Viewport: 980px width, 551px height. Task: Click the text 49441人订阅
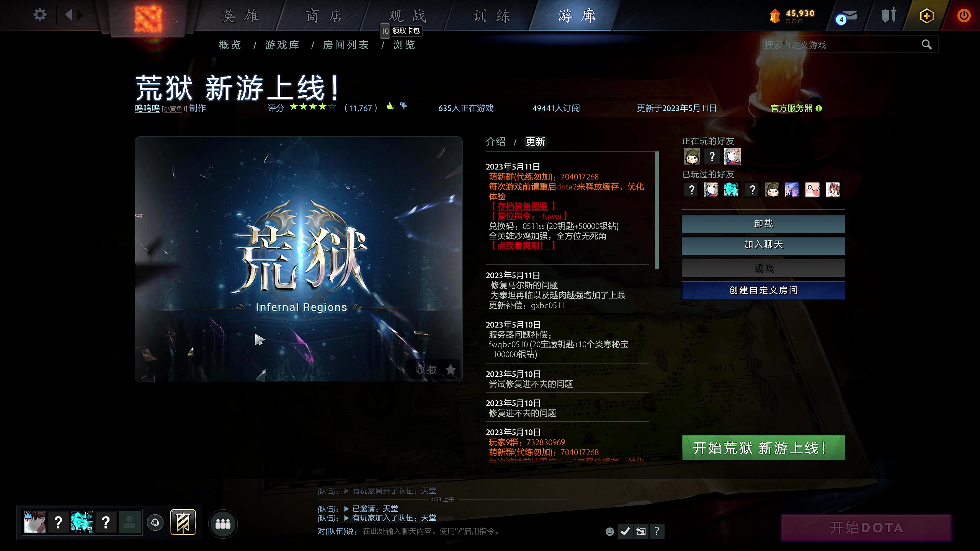pos(556,108)
